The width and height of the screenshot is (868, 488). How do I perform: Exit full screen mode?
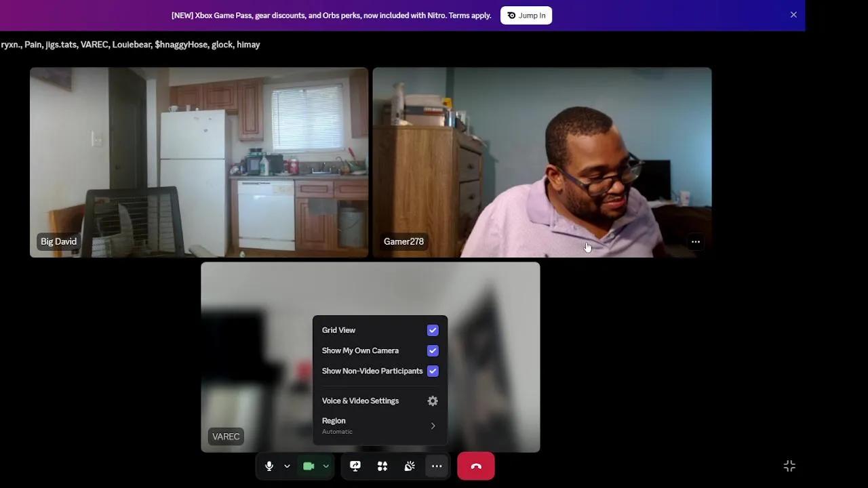point(789,466)
